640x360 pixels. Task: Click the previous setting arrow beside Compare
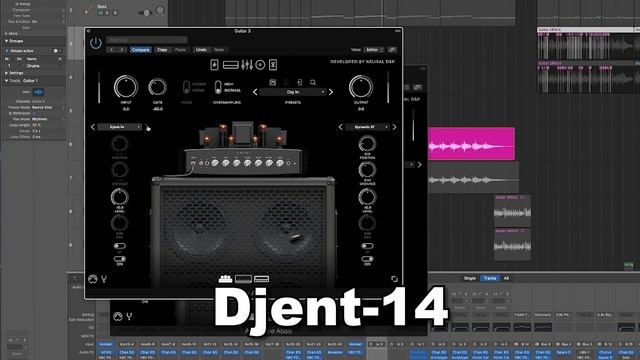point(112,50)
